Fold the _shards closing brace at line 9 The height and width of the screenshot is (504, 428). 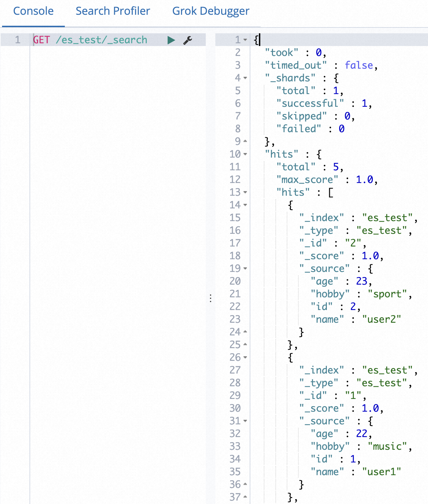tap(245, 141)
